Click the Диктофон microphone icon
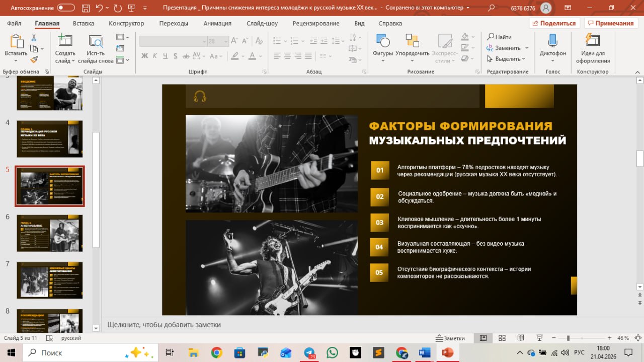644x362 pixels. [552, 41]
